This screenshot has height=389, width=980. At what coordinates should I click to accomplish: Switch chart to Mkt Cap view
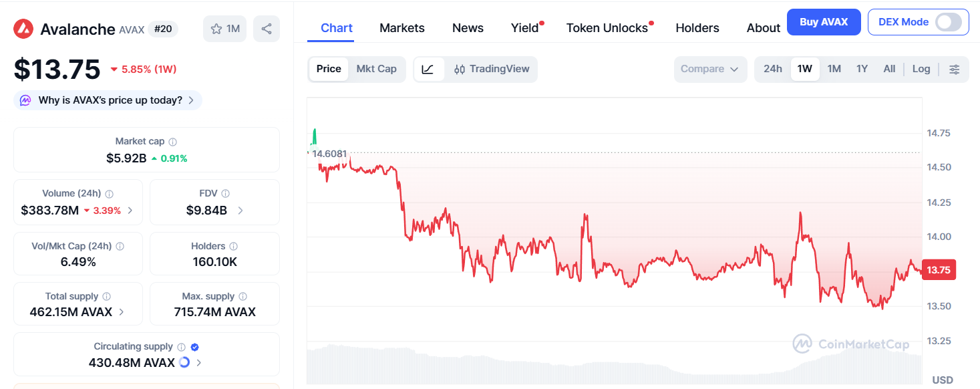376,69
